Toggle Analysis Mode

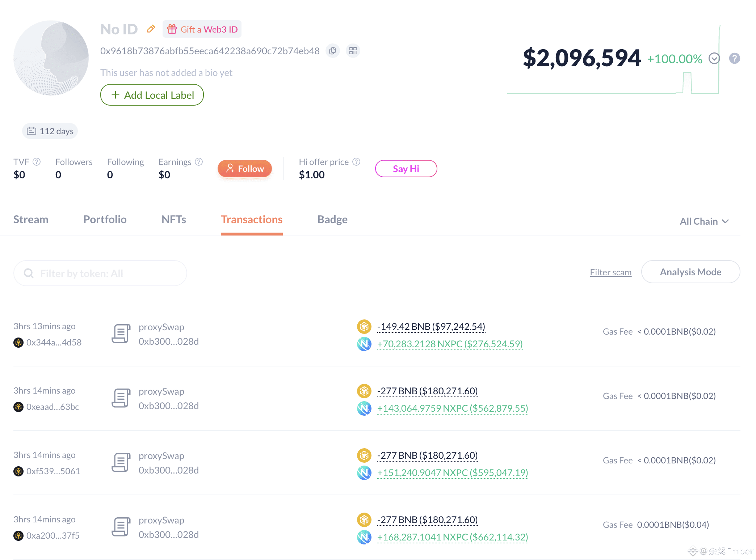point(690,272)
